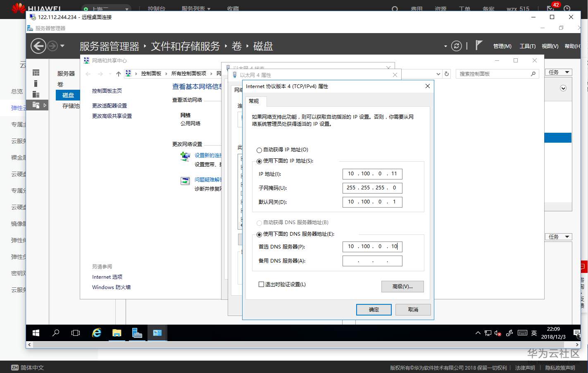Image resolution: width=588 pixels, height=373 pixels.
Task: Click the notifications flag in Server Manager
Action: click(x=478, y=46)
